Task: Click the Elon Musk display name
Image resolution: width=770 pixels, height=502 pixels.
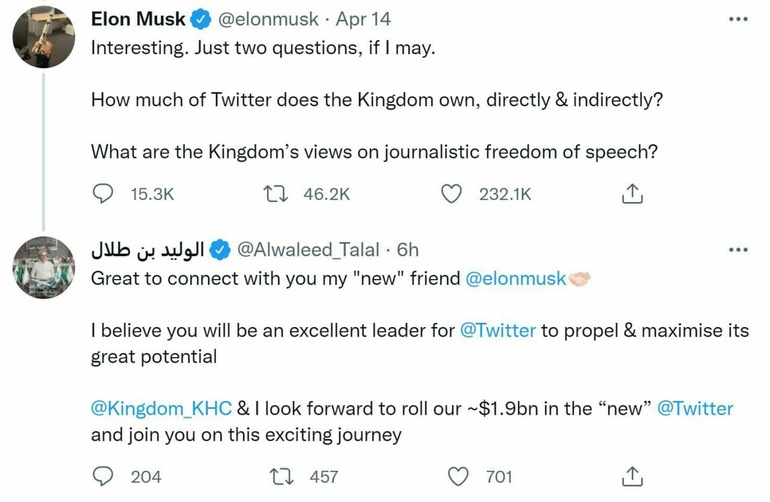Action: [x=138, y=19]
